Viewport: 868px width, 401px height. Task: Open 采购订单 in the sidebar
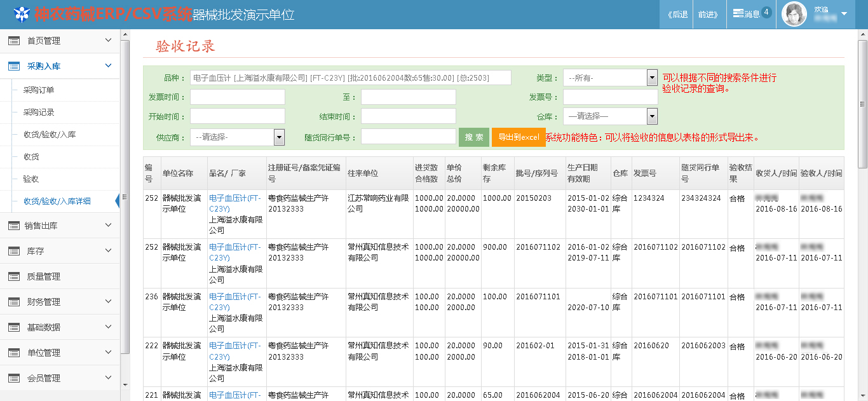click(x=39, y=90)
